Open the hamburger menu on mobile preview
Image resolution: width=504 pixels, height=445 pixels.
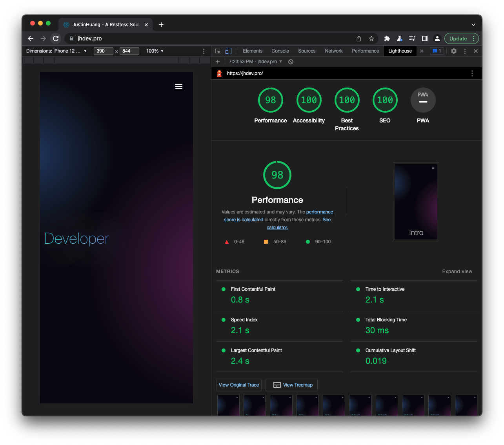(179, 86)
